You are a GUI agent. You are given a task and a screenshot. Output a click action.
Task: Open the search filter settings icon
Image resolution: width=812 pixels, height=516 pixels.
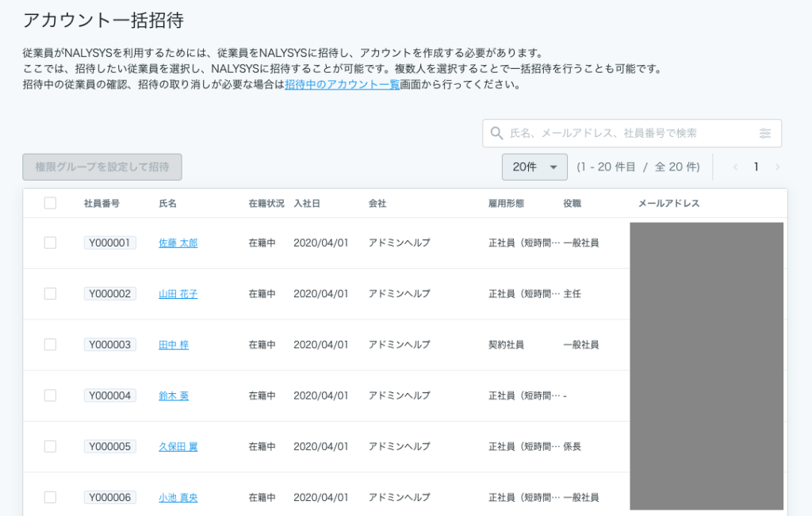click(x=765, y=133)
